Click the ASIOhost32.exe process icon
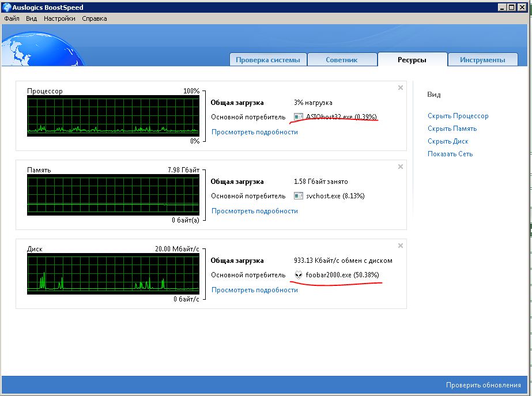 tap(298, 117)
